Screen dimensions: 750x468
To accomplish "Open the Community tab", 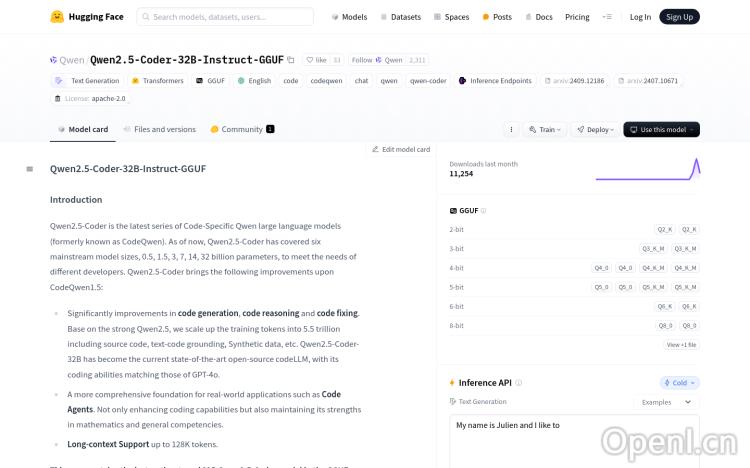I will click(241, 130).
